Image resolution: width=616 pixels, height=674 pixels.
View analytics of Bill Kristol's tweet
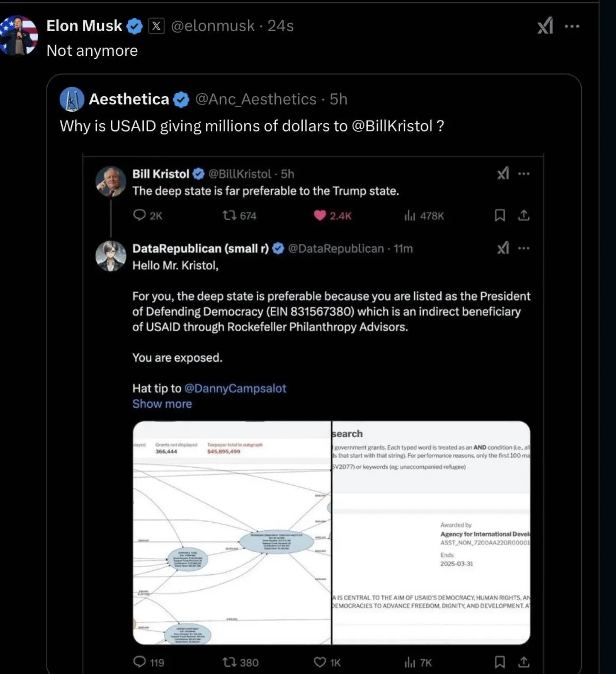pyautogui.click(x=410, y=216)
